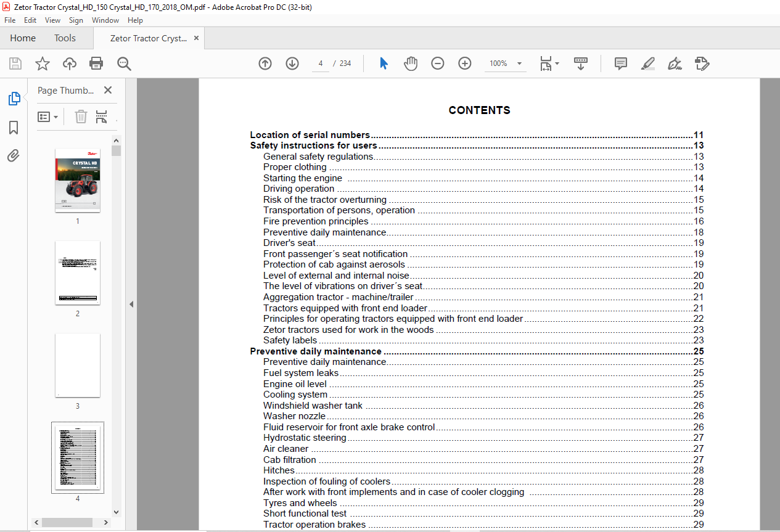Collapse the navigation pane arrow
The width and height of the screenshot is (780, 532).
(131, 304)
